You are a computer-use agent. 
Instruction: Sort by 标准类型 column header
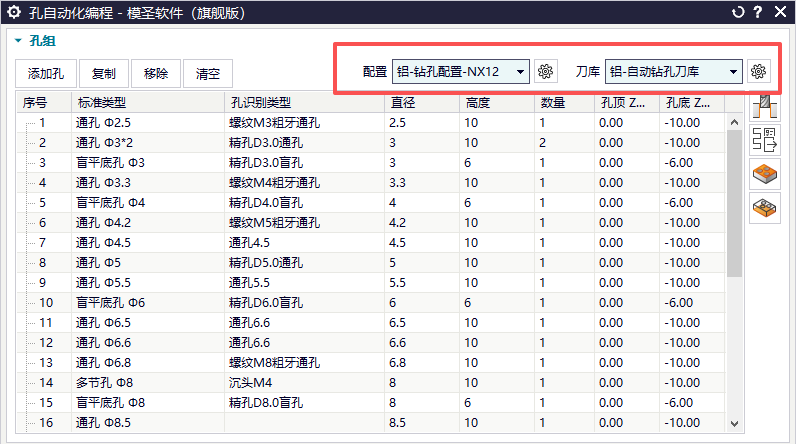[148, 103]
